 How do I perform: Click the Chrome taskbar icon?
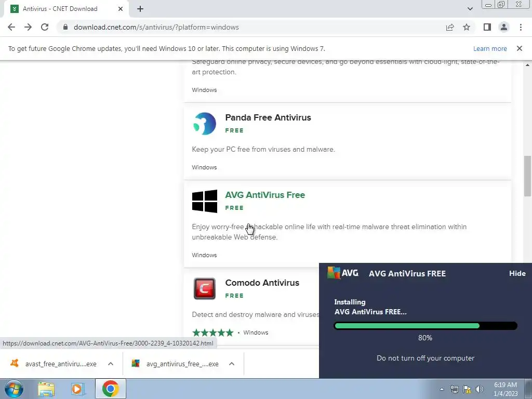point(110,389)
